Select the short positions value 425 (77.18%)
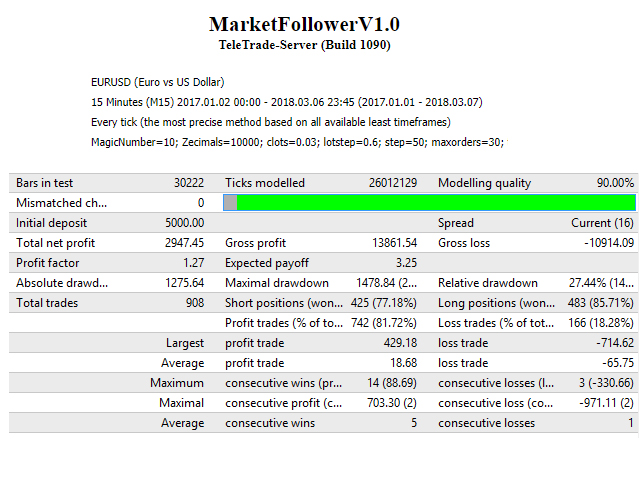 click(x=384, y=303)
